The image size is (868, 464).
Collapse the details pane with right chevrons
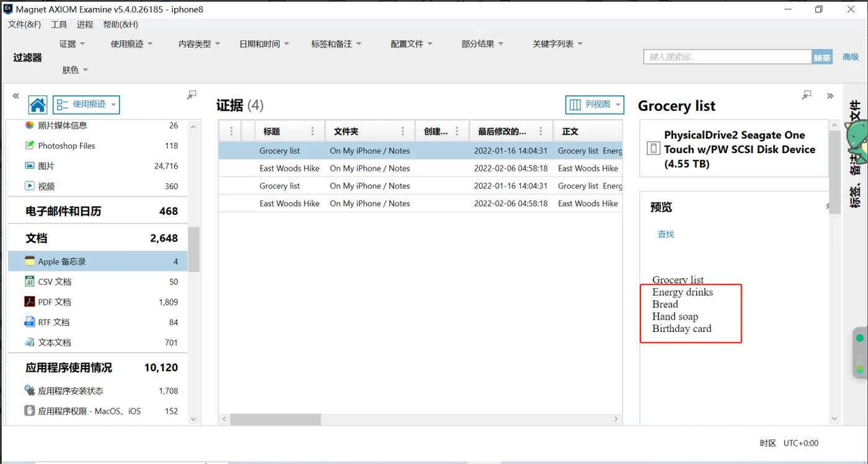click(830, 96)
